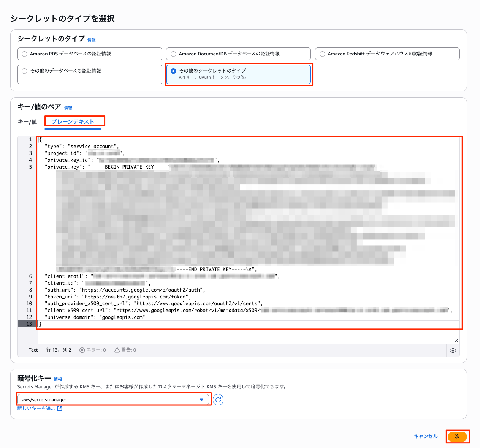This screenshot has width=480, height=448.
Task: Switch to the キー/値 tab
Action: [27, 122]
